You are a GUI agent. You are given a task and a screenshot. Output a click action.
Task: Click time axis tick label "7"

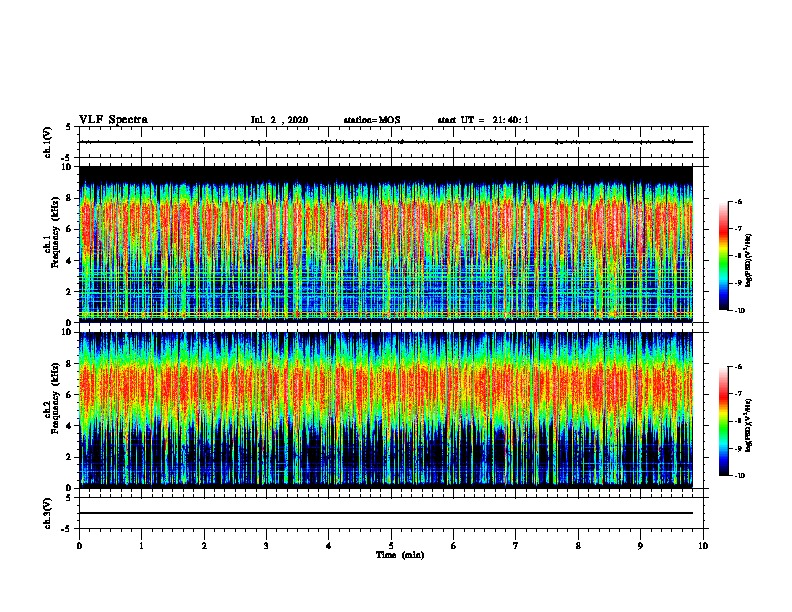pyautogui.click(x=516, y=545)
